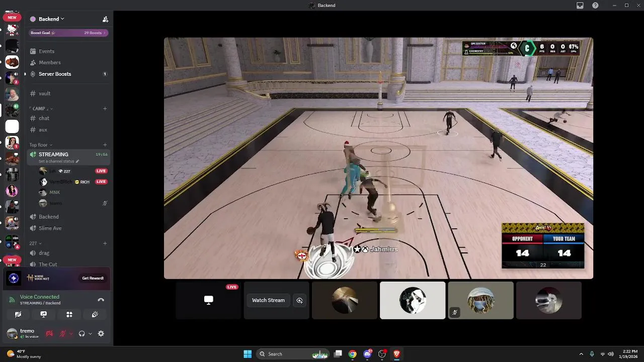The image size is (644, 362).
Task: Click the pop-out icon beside Watch Stream
Action: point(300,300)
